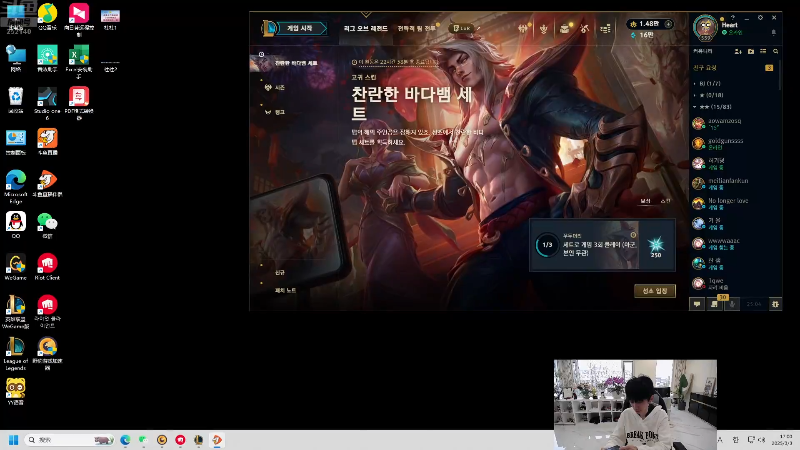The image size is (800, 450).
Task: Select friend meilianfankun in the list
Action: click(x=733, y=183)
